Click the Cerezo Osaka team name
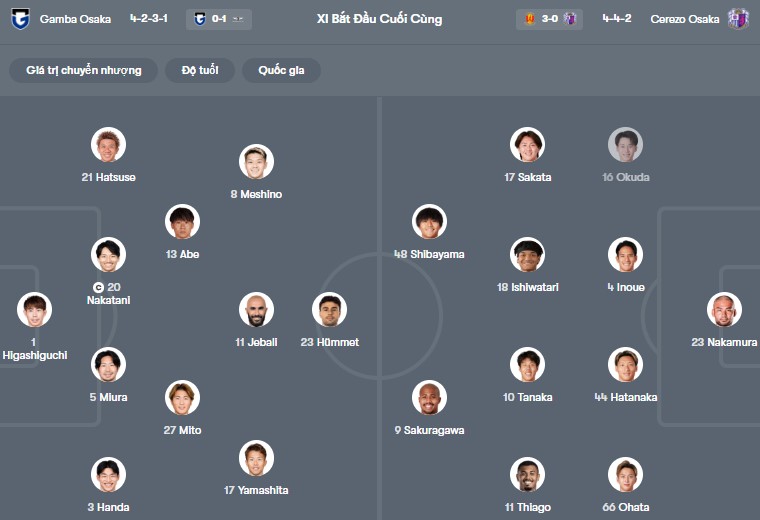This screenshot has height=520, width=760. click(x=684, y=19)
